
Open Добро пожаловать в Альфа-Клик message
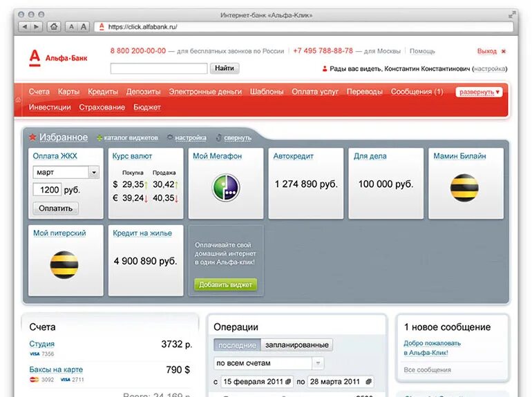coord(432,348)
